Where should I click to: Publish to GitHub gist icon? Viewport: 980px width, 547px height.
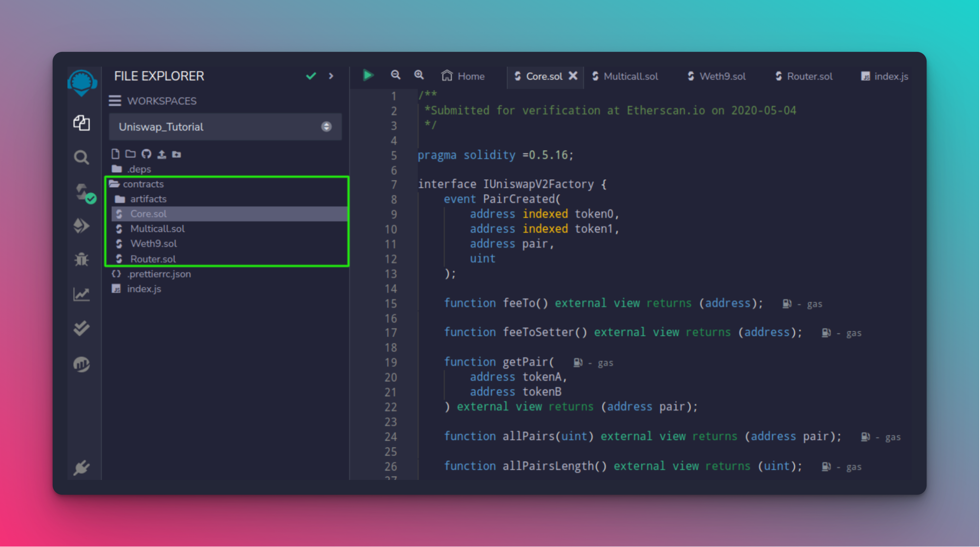coord(147,154)
